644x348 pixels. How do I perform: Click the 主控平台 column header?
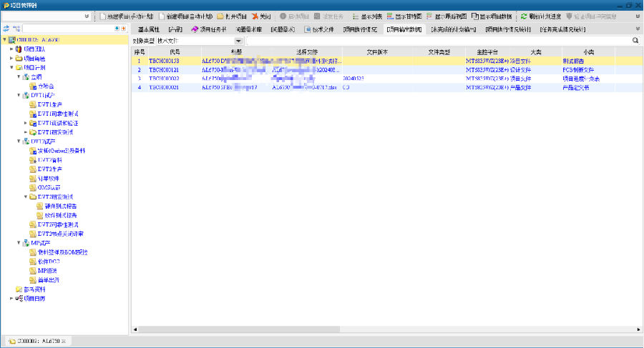coord(487,52)
